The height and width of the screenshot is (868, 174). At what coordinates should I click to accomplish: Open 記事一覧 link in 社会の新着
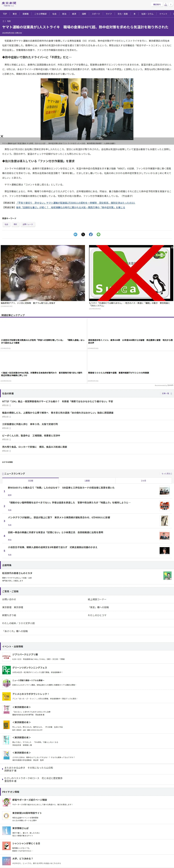point(167,393)
